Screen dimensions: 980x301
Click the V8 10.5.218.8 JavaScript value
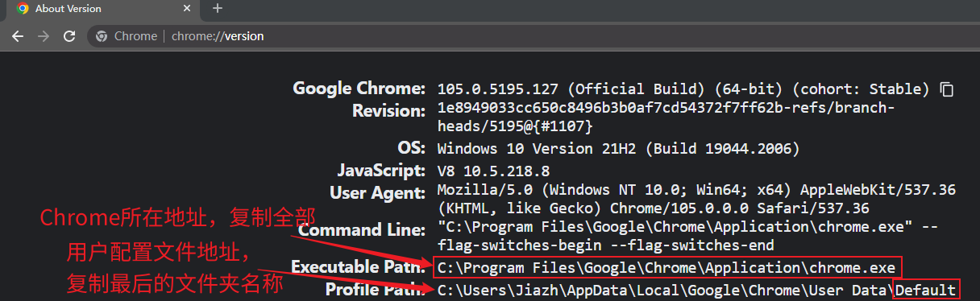pos(493,171)
